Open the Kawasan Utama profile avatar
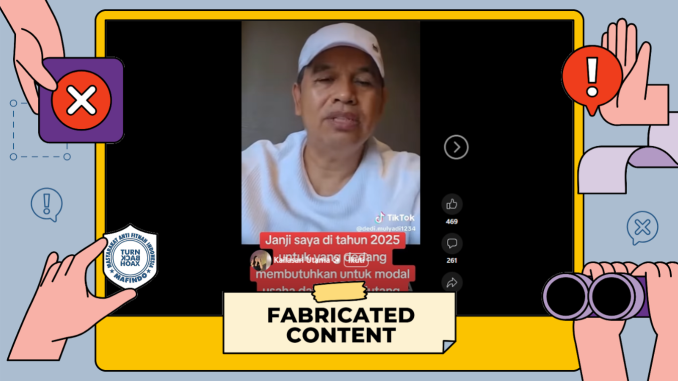Image resolution: width=678 pixels, height=381 pixels. 261,260
